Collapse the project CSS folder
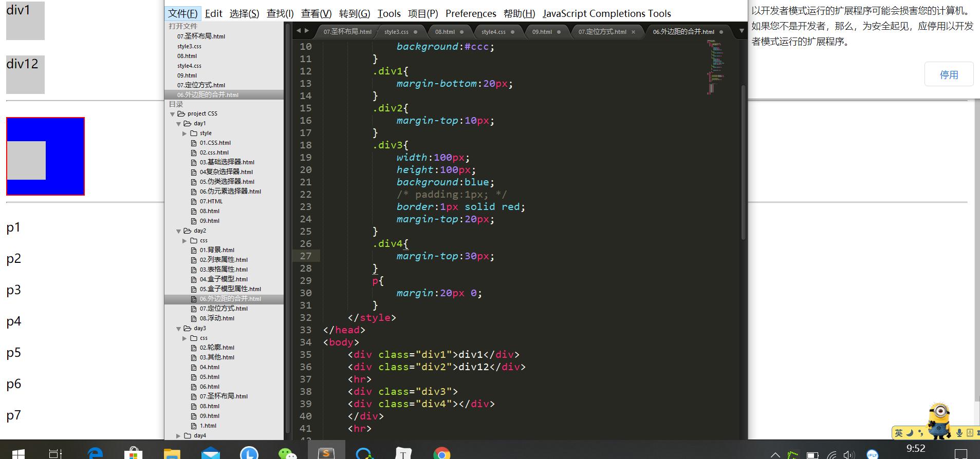Image resolution: width=980 pixels, height=459 pixels. (x=172, y=114)
